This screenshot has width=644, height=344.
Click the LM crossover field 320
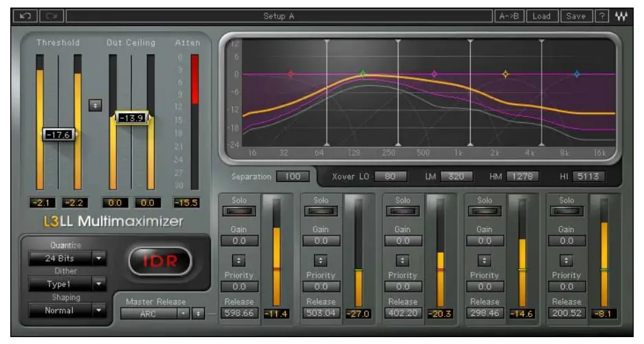tap(456, 176)
